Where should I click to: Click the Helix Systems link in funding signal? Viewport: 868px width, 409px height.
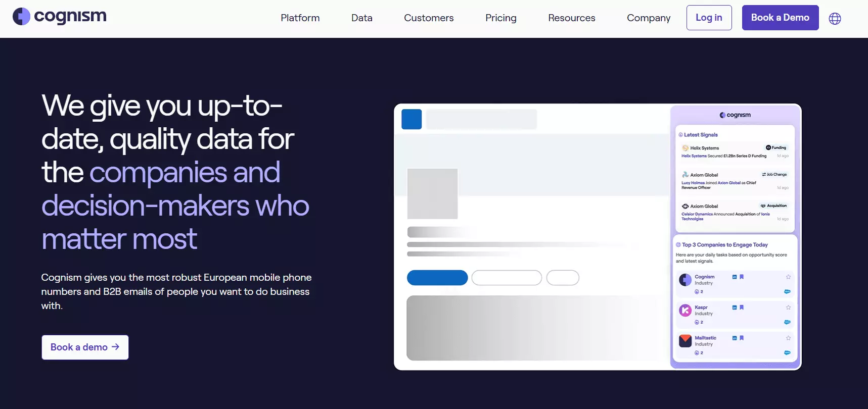click(x=694, y=156)
